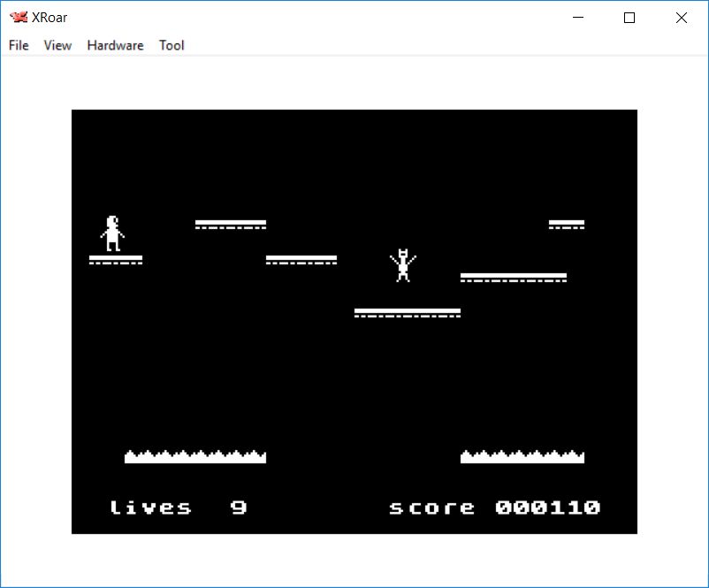Click the platform directly below the enemy

click(x=407, y=313)
